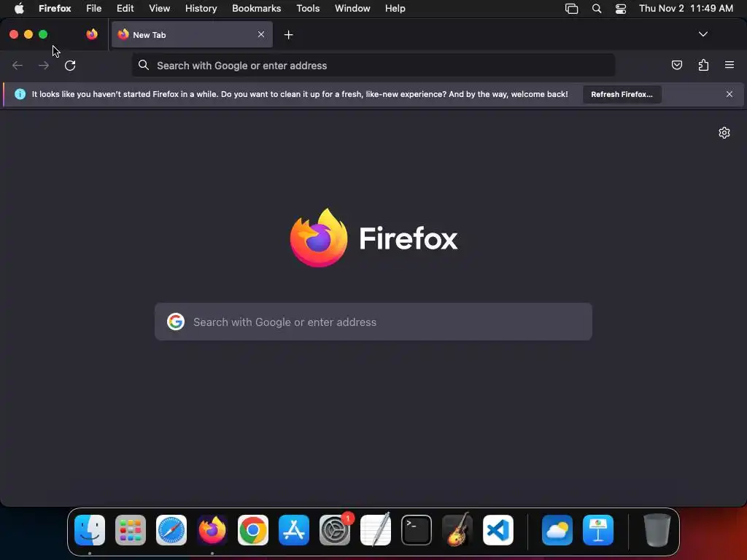
Task: Save to Pocket icon
Action: click(x=676, y=65)
